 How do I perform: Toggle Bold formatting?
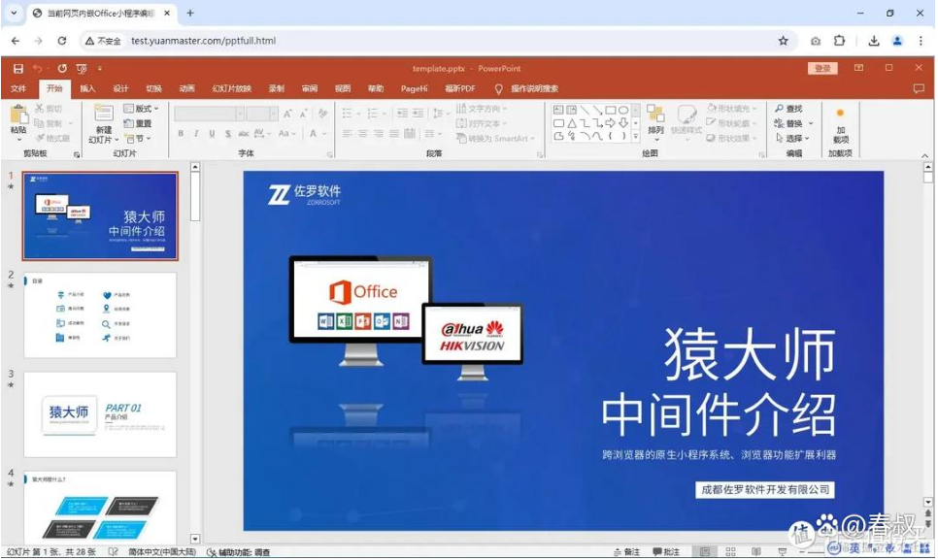(182, 133)
